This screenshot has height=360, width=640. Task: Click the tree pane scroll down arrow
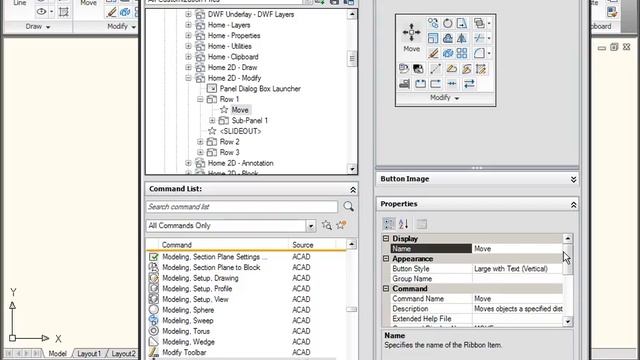352,169
